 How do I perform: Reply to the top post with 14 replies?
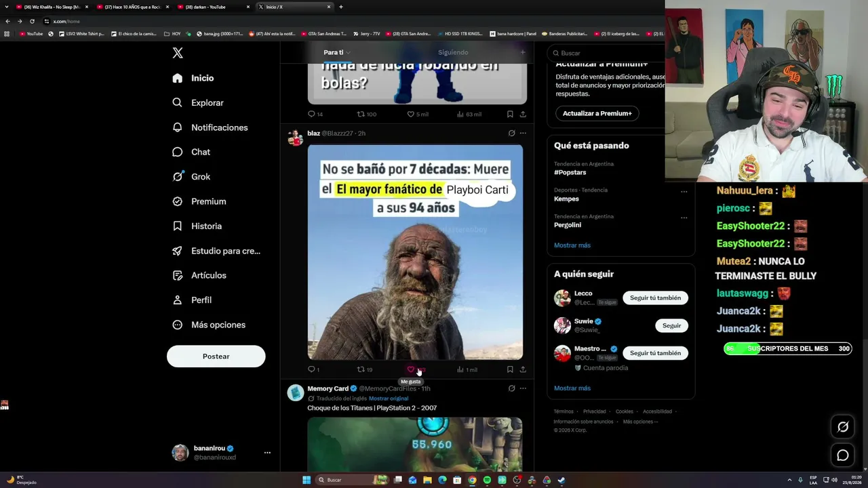coord(315,114)
